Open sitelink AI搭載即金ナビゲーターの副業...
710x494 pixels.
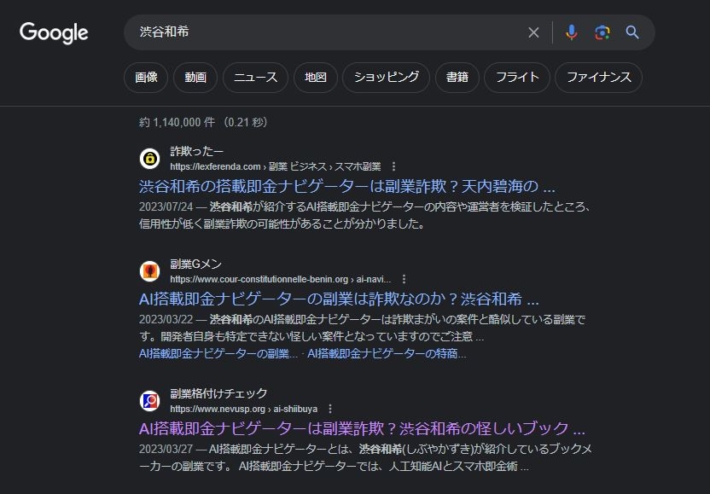click(x=218, y=354)
